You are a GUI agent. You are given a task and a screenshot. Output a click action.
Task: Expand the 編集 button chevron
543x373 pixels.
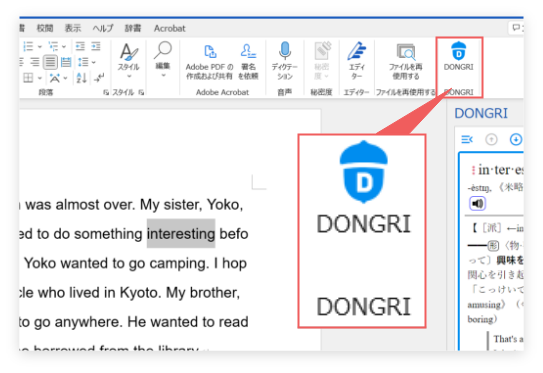click(163, 75)
